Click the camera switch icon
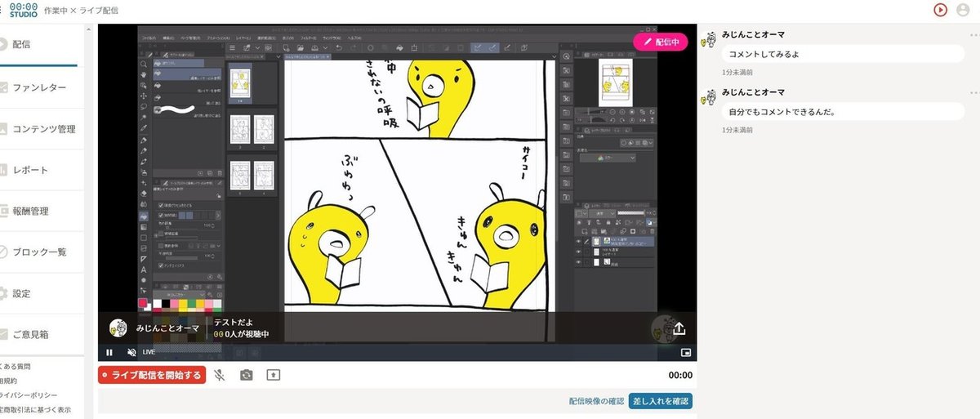This screenshot has width=980, height=419. click(x=246, y=375)
